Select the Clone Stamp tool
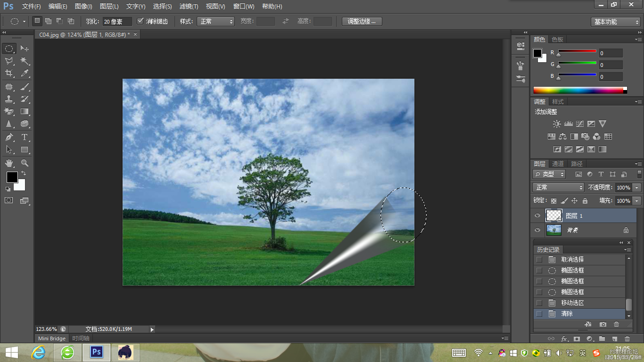Viewport: 644px width, 362px height. coord(9,99)
